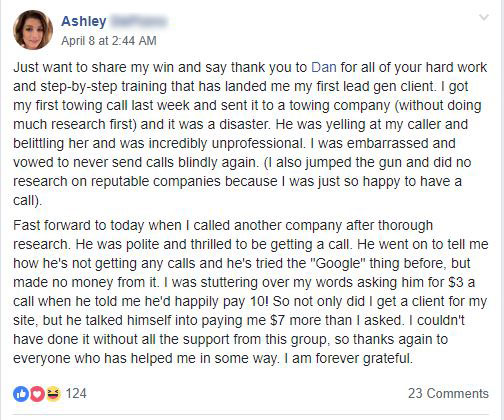Click the yellow Haha laughing reaction icon
This screenshot has width=504, height=420.
pyautogui.click(x=53, y=394)
